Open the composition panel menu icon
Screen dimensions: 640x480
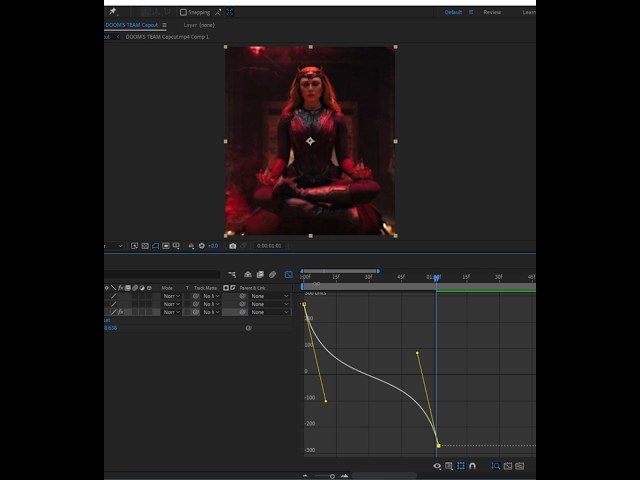[164, 25]
